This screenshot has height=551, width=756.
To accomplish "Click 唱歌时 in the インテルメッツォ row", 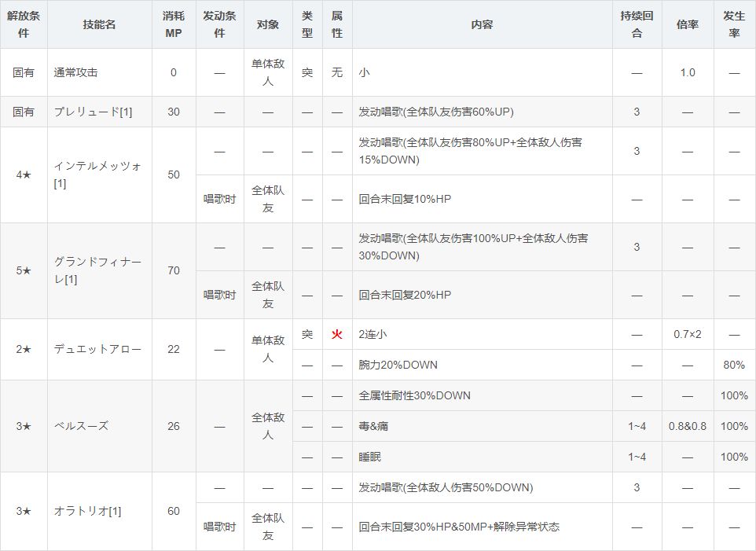I will [x=219, y=199].
